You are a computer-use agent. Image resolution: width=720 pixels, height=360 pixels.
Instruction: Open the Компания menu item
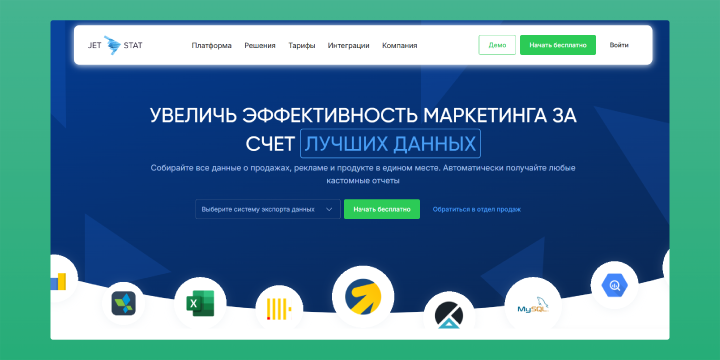click(400, 45)
